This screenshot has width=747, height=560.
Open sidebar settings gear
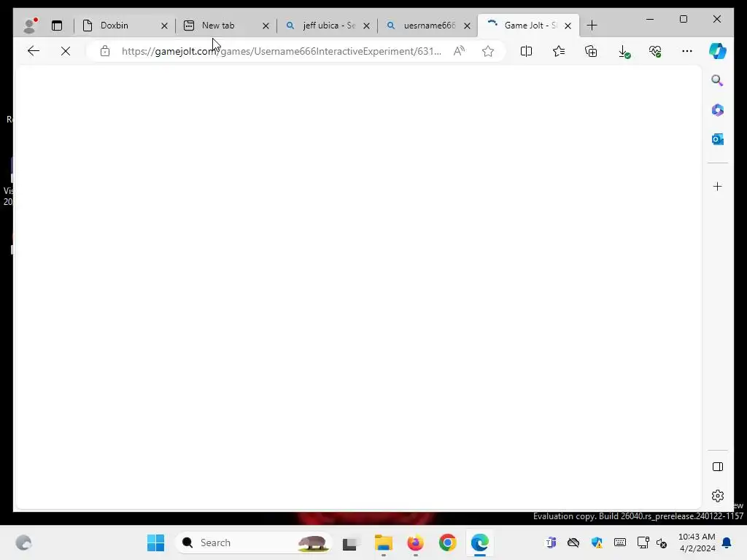click(x=718, y=496)
